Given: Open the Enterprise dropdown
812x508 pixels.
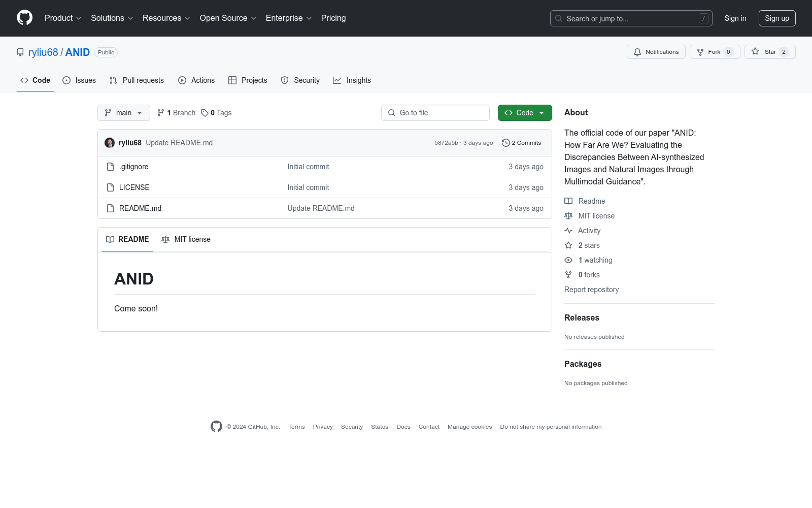Looking at the screenshot, I should click(289, 18).
